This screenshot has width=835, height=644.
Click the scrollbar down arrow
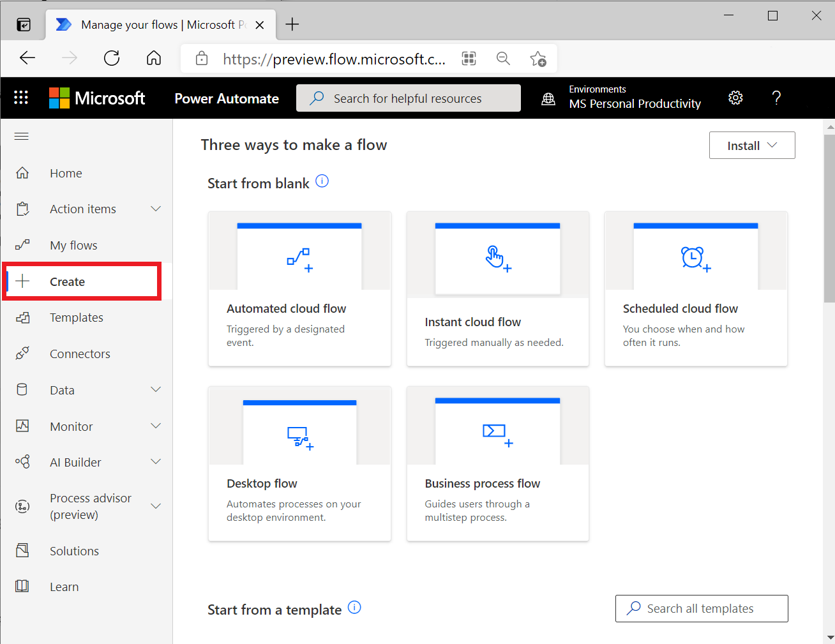[x=829, y=637]
